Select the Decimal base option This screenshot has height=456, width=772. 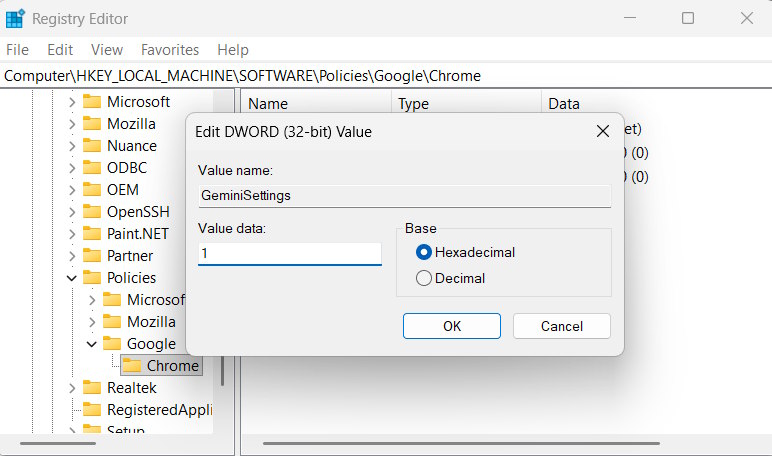(423, 278)
